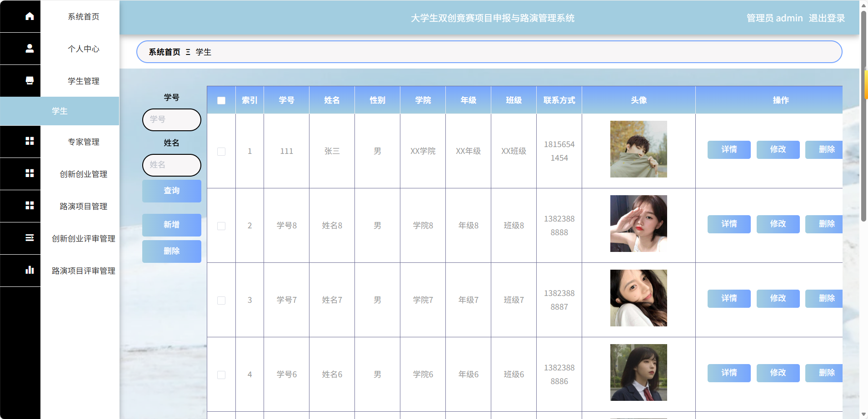Click 退出登录 to log out
This screenshot has height=419, width=868.
click(x=827, y=18)
